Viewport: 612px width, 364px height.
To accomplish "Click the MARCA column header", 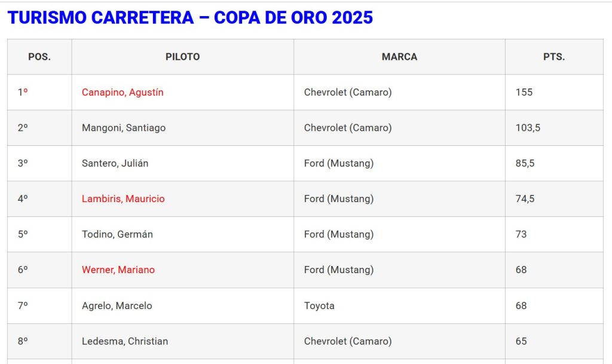I will tap(399, 57).
